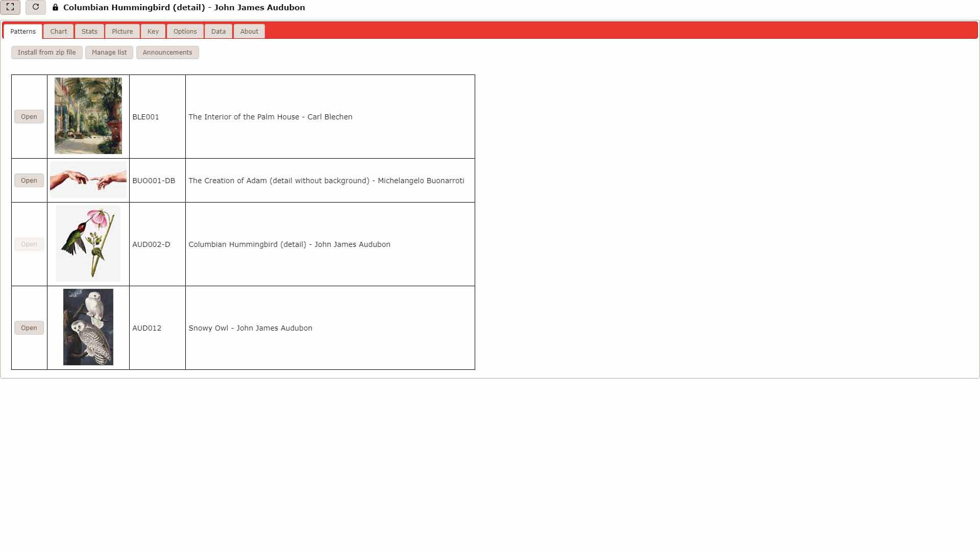
Task: Click the lock icon beside the title
Action: coord(55,8)
